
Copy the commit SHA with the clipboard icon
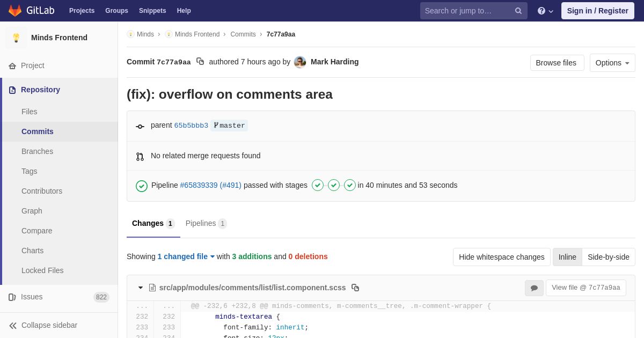(x=200, y=62)
